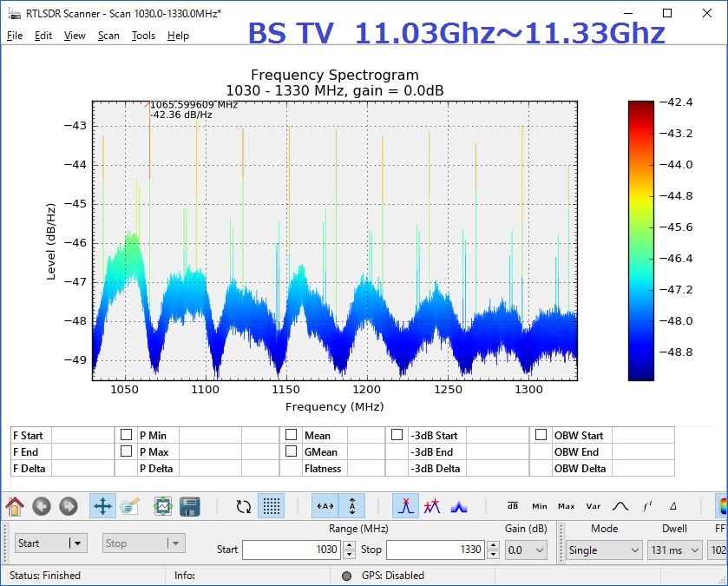
Task: Increase the Stop frequency with up arrow
Action: [494, 545]
